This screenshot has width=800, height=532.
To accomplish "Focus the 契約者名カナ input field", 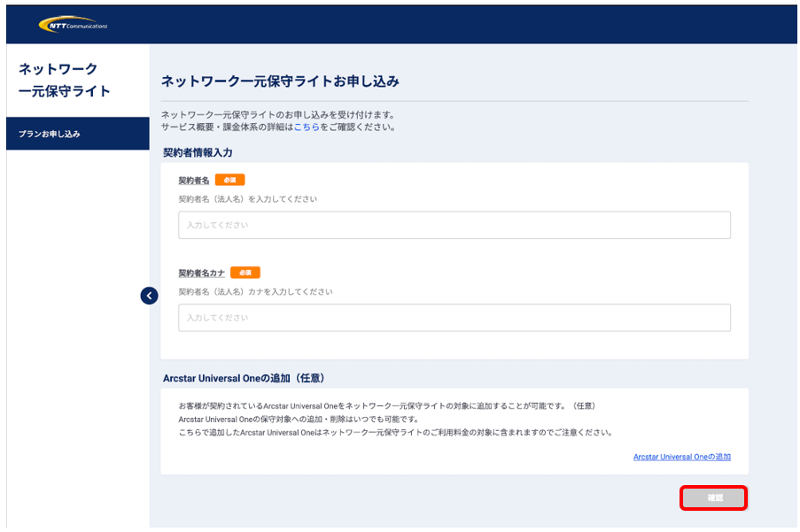I will coord(454,318).
